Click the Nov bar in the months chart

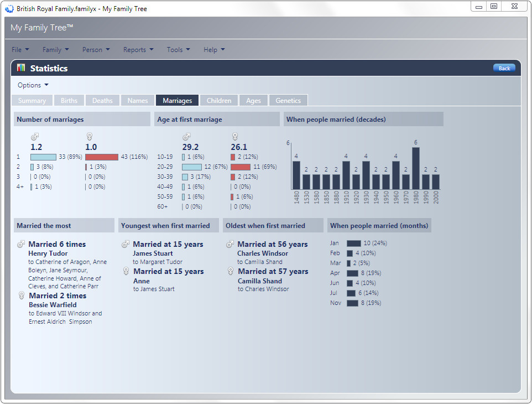click(x=352, y=303)
